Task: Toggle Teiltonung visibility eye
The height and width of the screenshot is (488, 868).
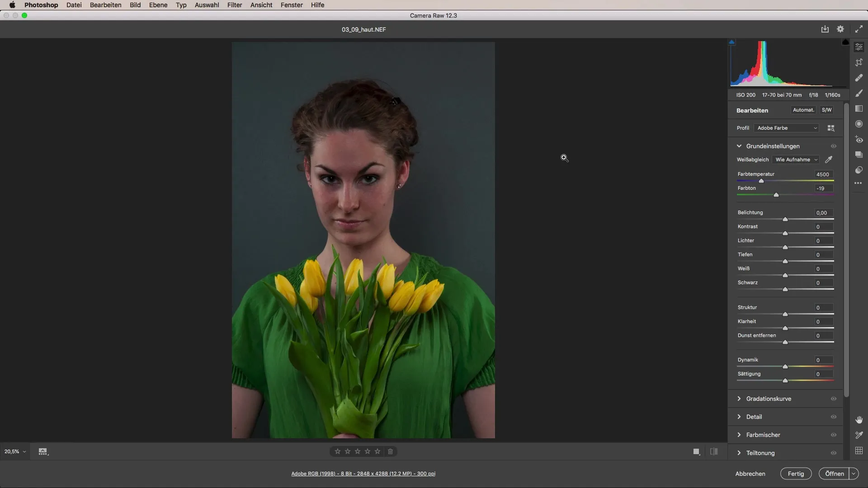Action: point(834,453)
